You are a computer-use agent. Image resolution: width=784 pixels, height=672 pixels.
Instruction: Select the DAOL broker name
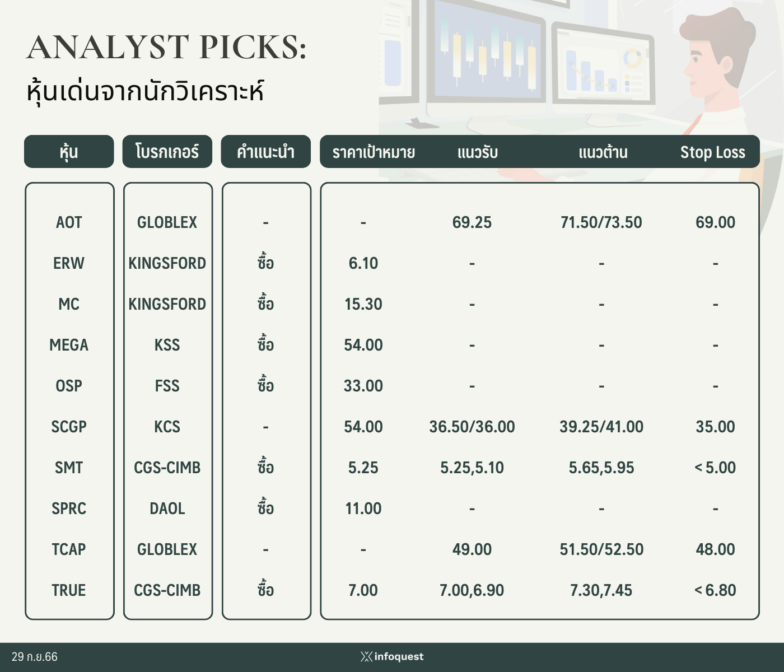(167, 508)
